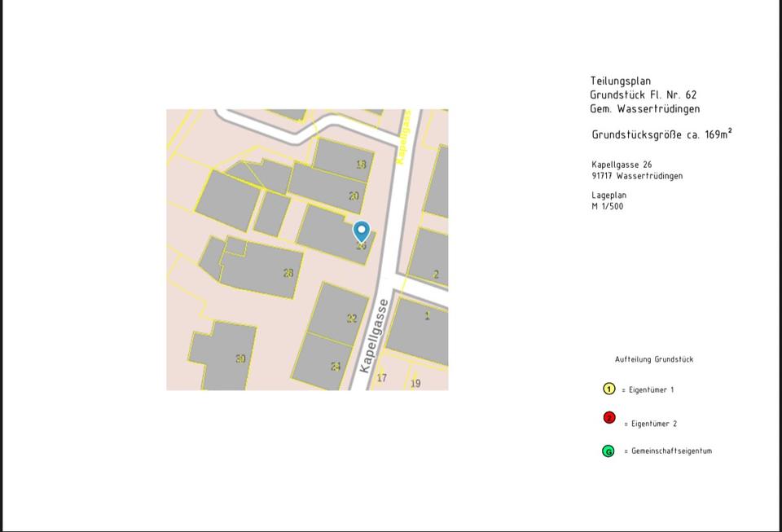Select building number 24 on the map
The width and height of the screenshot is (782, 532).
click(x=336, y=367)
